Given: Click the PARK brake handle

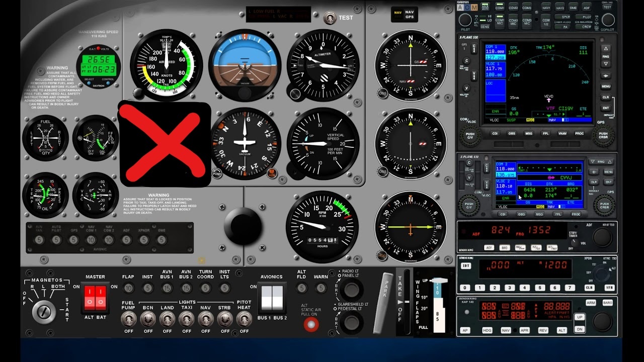Looking at the screenshot, I should coord(383,303).
